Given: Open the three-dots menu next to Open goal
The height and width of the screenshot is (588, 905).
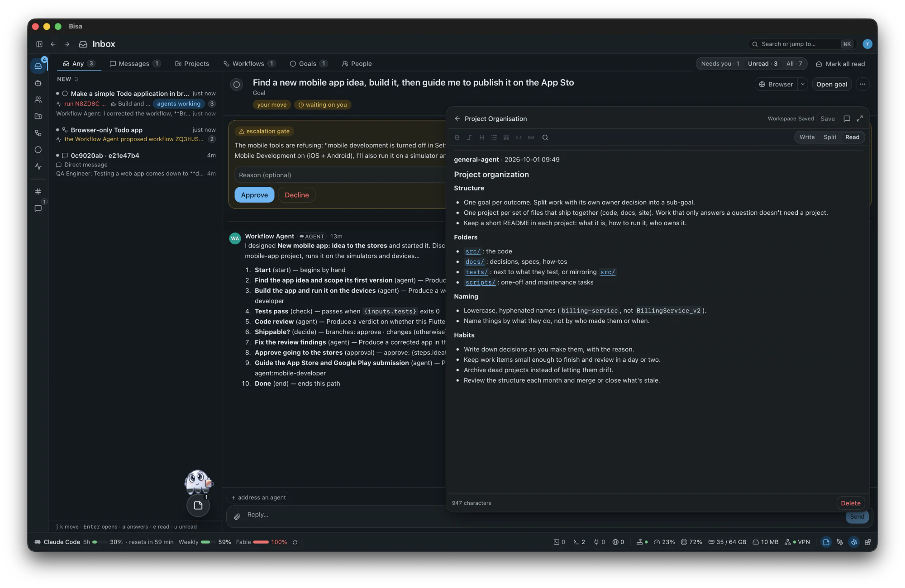Looking at the screenshot, I should coord(862,84).
